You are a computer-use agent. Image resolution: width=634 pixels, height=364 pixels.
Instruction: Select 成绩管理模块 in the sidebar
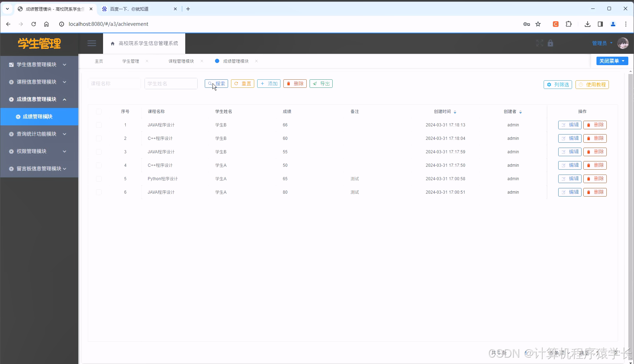tap(39, 116)
